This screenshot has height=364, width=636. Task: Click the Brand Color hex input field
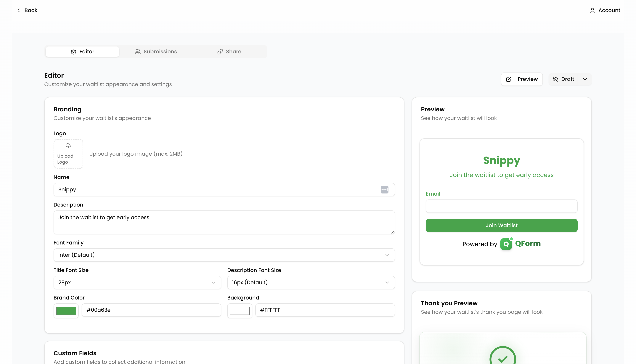click(151, 310)
